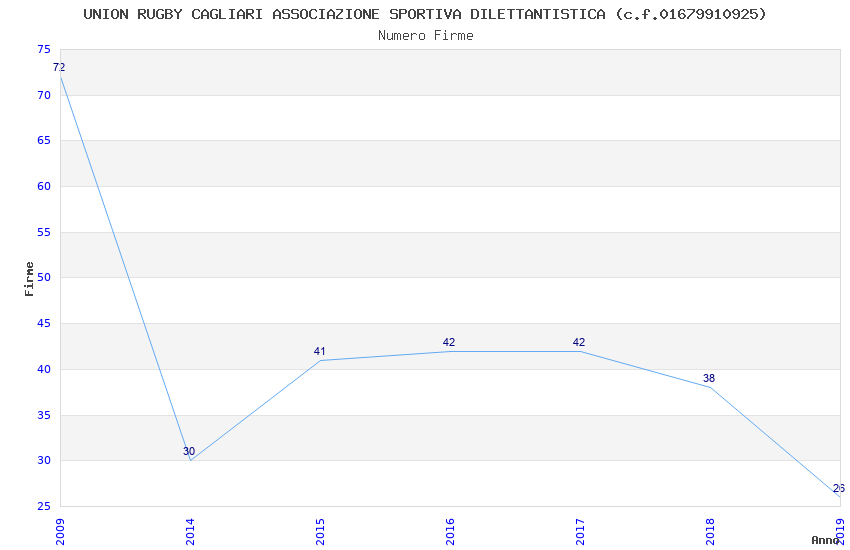
Task: Click the 75 tick on the y-axis
Action: point(43,50)
